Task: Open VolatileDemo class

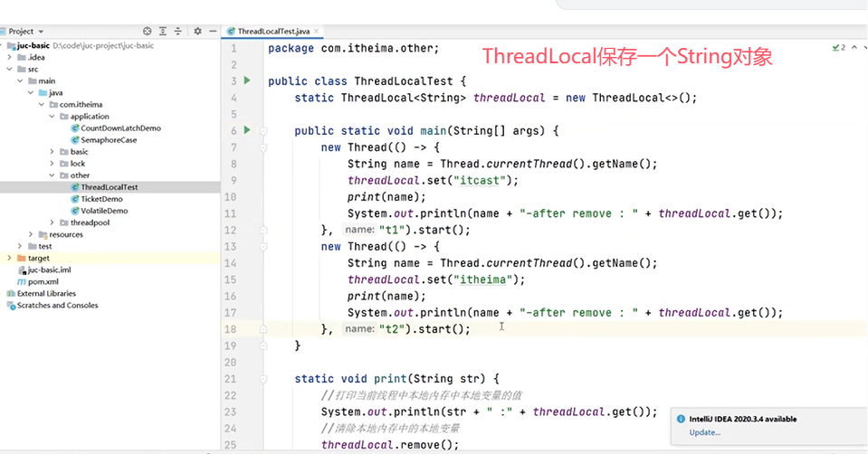Action: [104, 211]
